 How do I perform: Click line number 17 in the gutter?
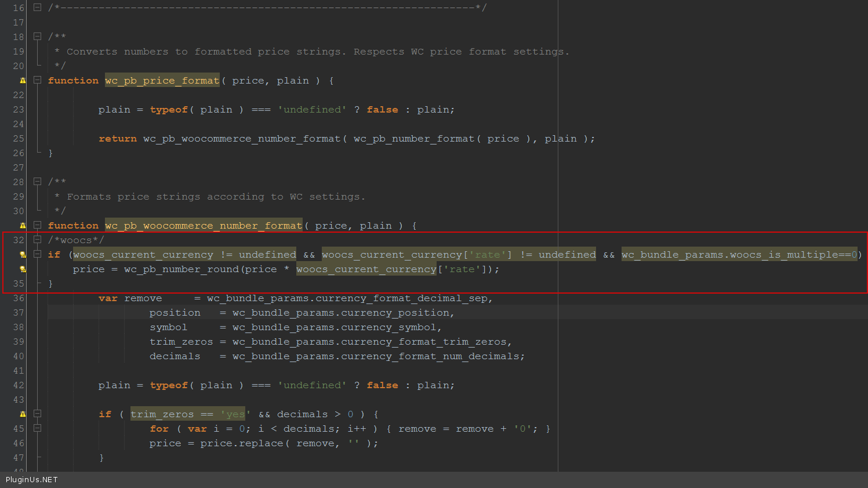19,23
